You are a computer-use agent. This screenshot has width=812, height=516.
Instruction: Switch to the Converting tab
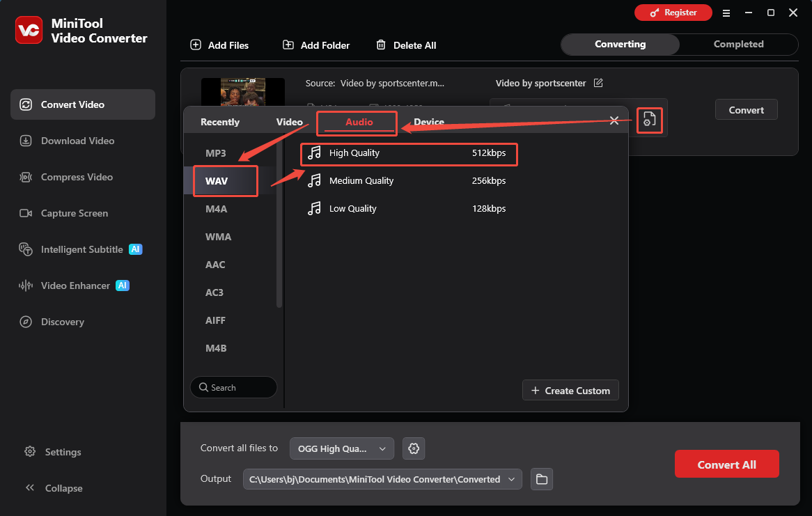pos(620,45)
